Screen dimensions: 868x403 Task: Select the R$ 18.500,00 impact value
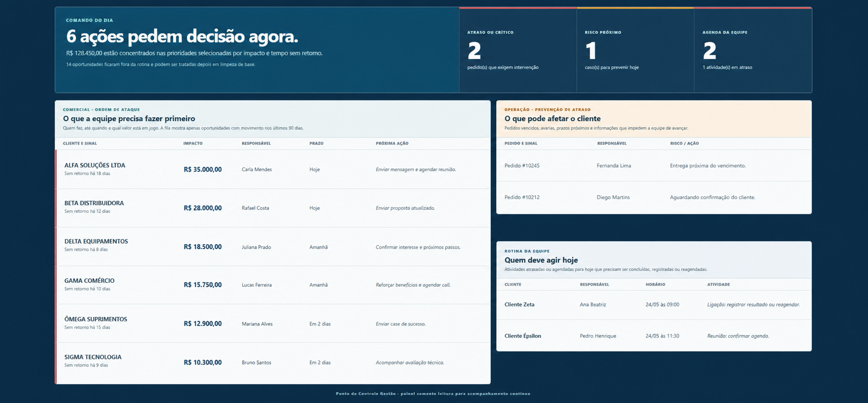tap(202, 247)
